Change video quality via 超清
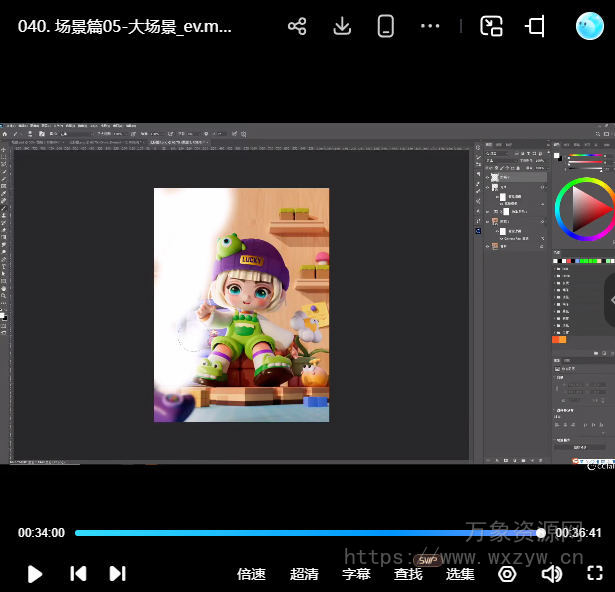The width and height of the screenshot is (615, 592). pyautogui.click(x=304, y=574)
